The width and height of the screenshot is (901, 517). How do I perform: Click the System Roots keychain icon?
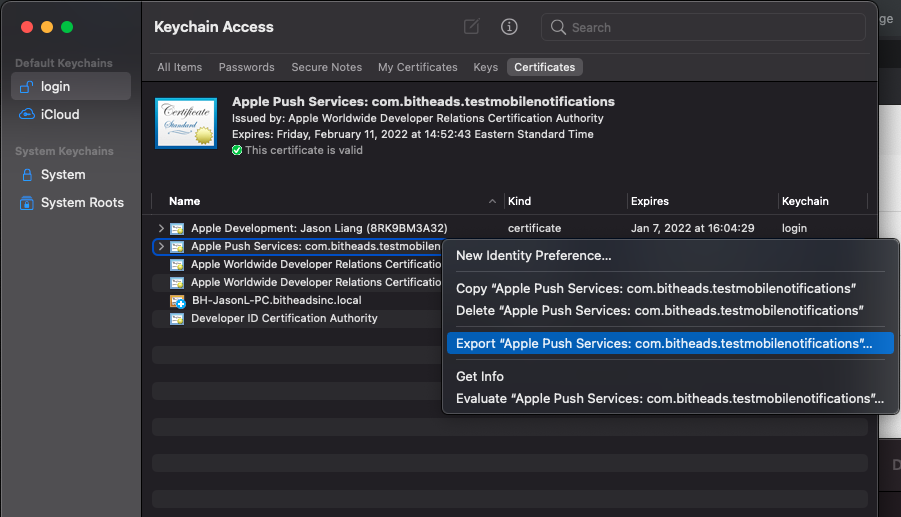coord(26,203)
